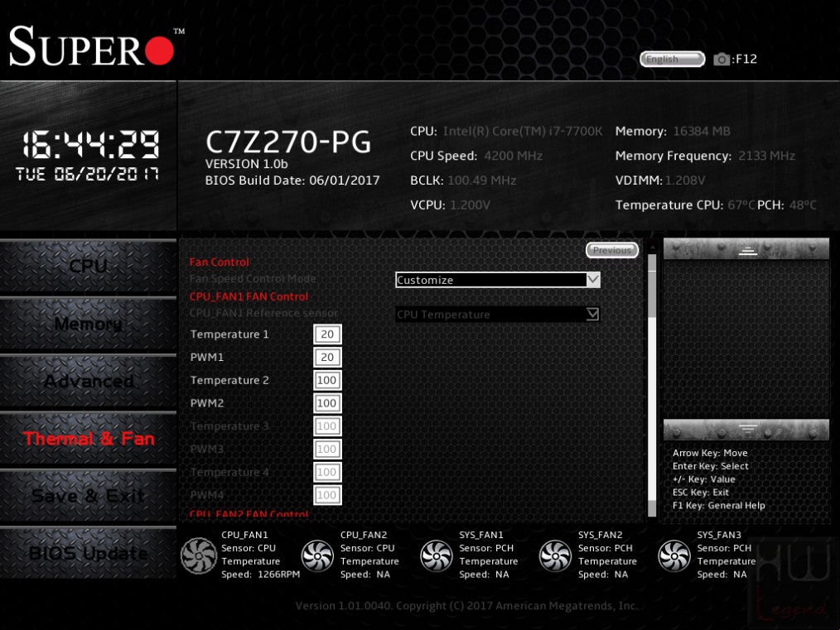
Task: Click the Fan Control heading
Action: (219, 262)
